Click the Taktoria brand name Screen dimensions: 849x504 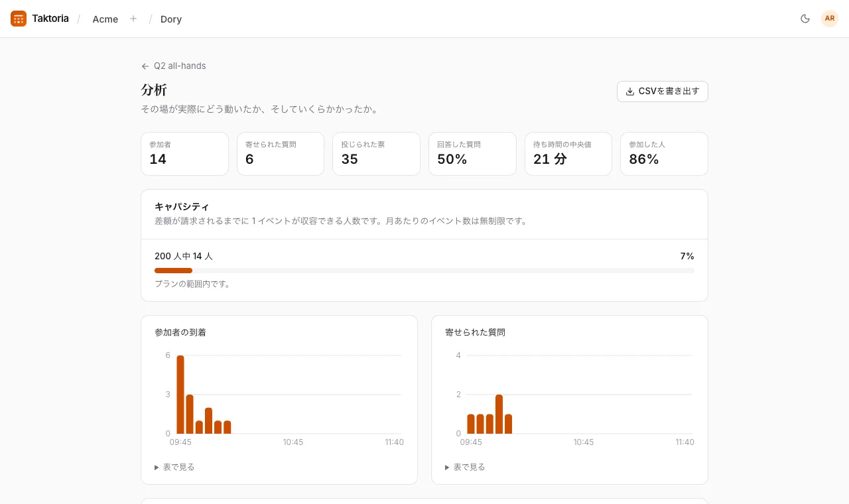point(50,19)
